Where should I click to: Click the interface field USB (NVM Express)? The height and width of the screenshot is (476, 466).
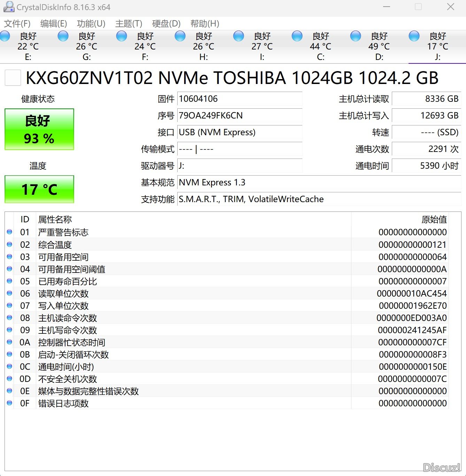240,132
